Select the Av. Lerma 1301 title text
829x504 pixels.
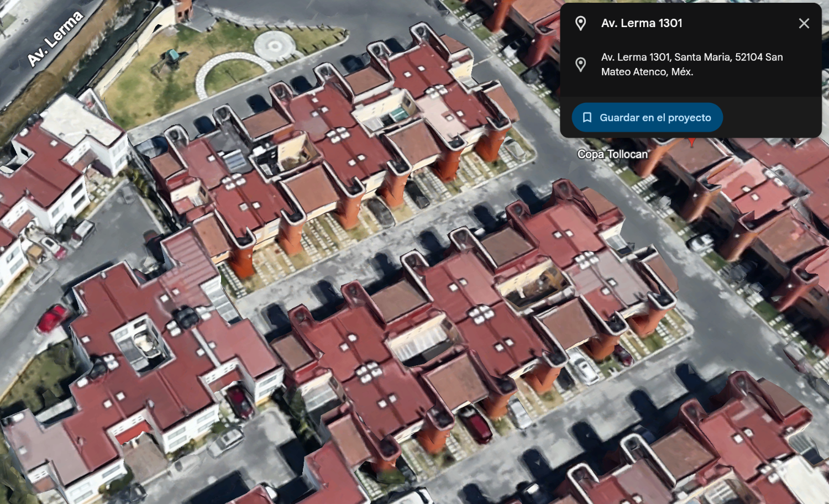642,23
